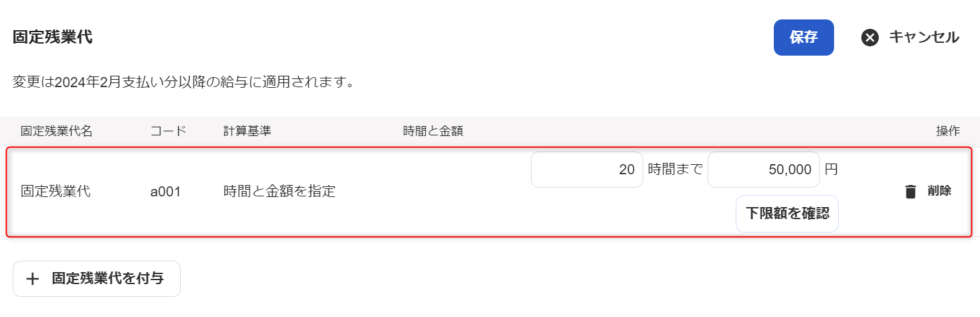This screenshot has height=317, width=980.
Task: Click the コード column header
Action: [168, 131]
